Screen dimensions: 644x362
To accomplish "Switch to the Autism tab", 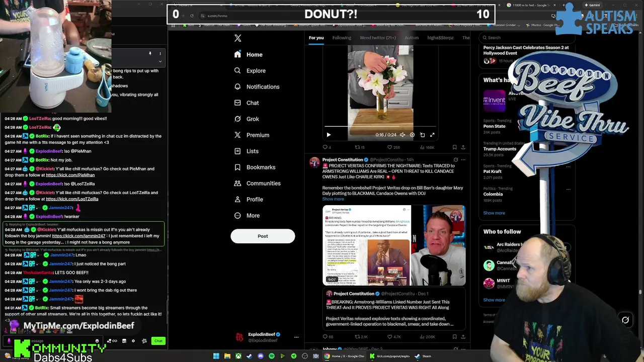I will point(412,38).
